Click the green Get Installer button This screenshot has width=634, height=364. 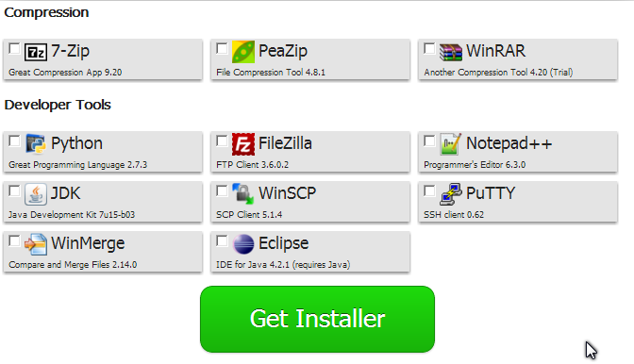[x=317, y=319]
